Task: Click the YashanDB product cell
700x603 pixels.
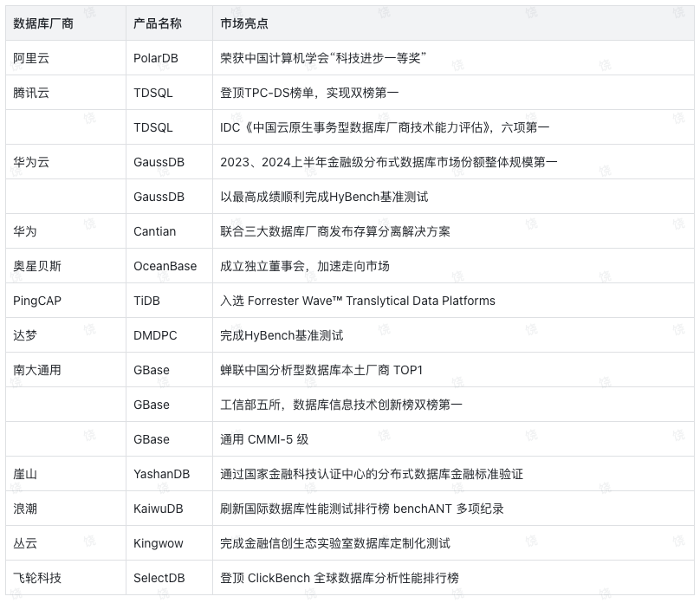Action: 169,474
